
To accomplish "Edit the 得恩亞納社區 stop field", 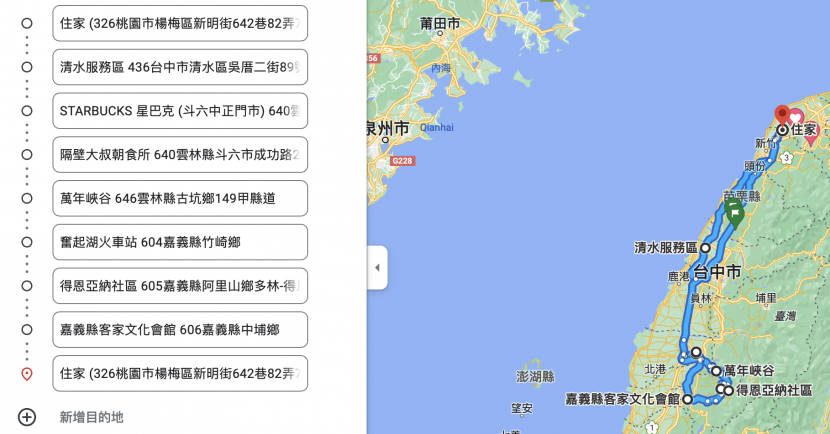I will pyautogui.click(x=180, y=286).
